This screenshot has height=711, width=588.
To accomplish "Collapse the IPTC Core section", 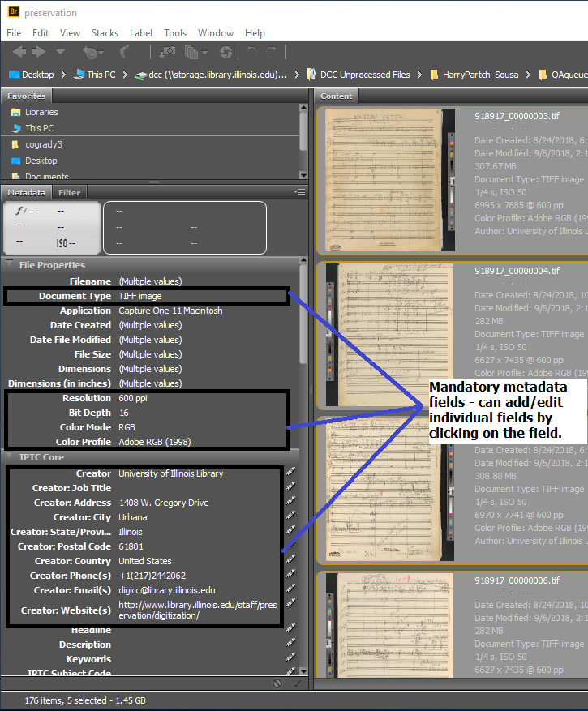I will (10, 457).
